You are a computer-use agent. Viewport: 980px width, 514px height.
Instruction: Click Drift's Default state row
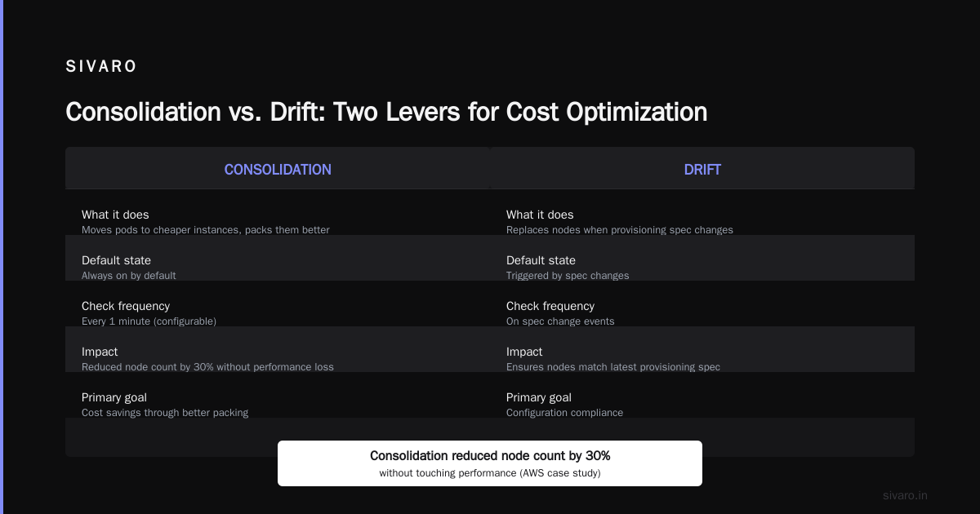702,268
